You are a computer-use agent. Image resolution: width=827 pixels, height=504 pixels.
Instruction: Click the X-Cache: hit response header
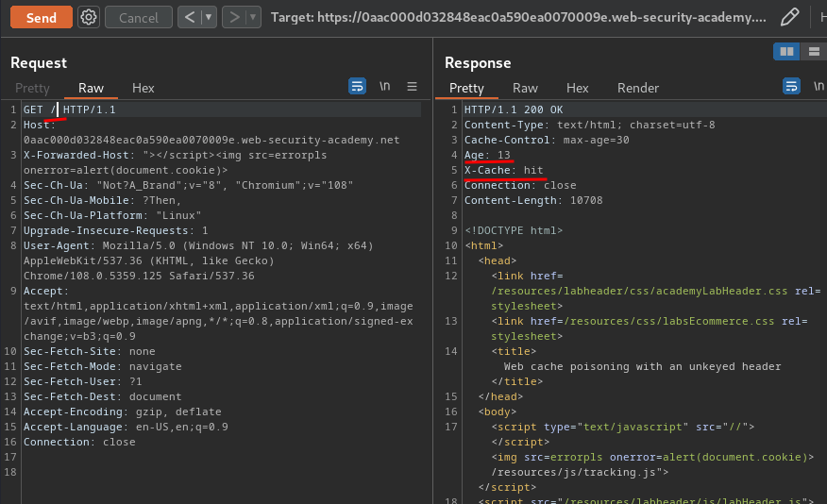pos(504,170)
